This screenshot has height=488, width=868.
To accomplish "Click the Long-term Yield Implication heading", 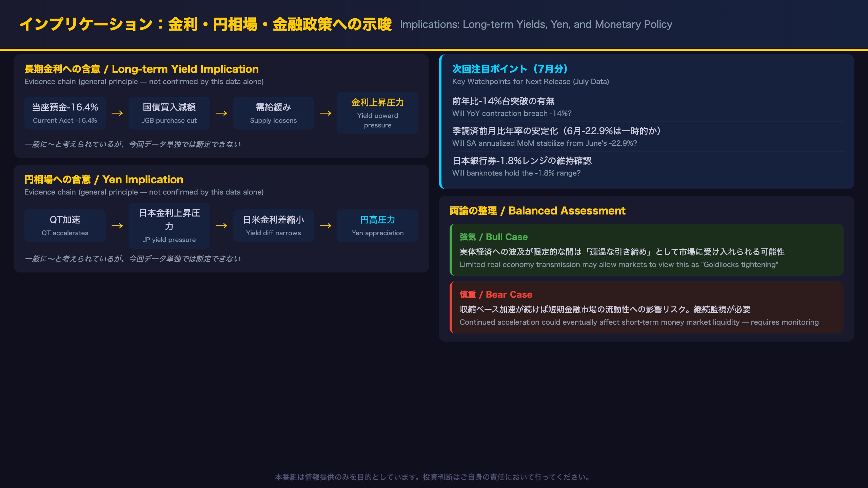I will [141, 69].
